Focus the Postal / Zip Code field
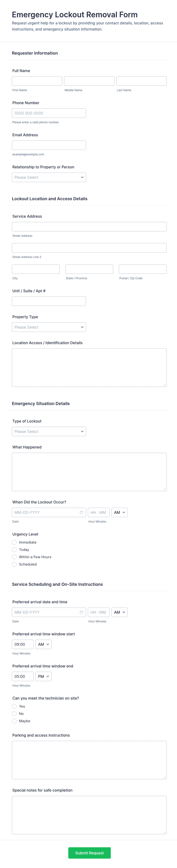The width and height of the screenshot is (177, 868). point(143,269)
